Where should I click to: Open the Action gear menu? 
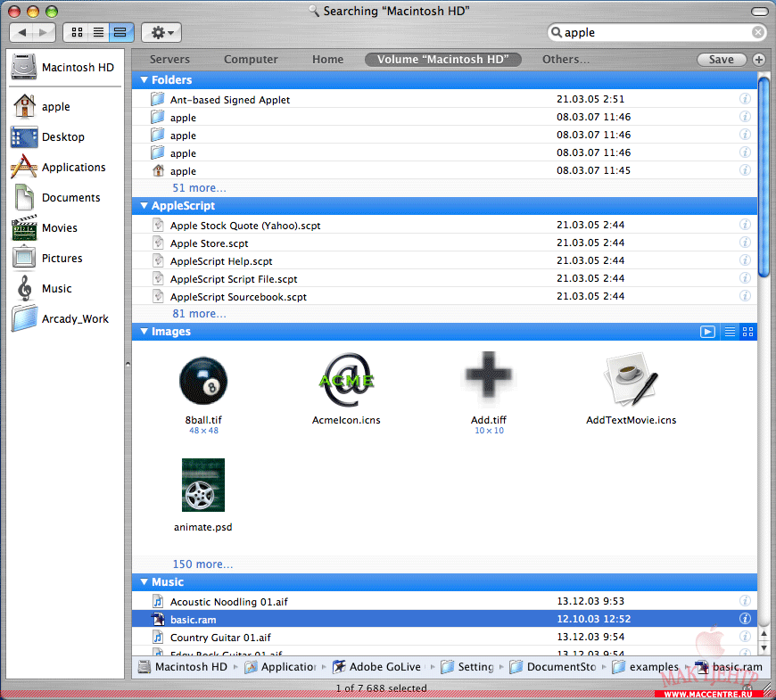(x=161, y=33)
